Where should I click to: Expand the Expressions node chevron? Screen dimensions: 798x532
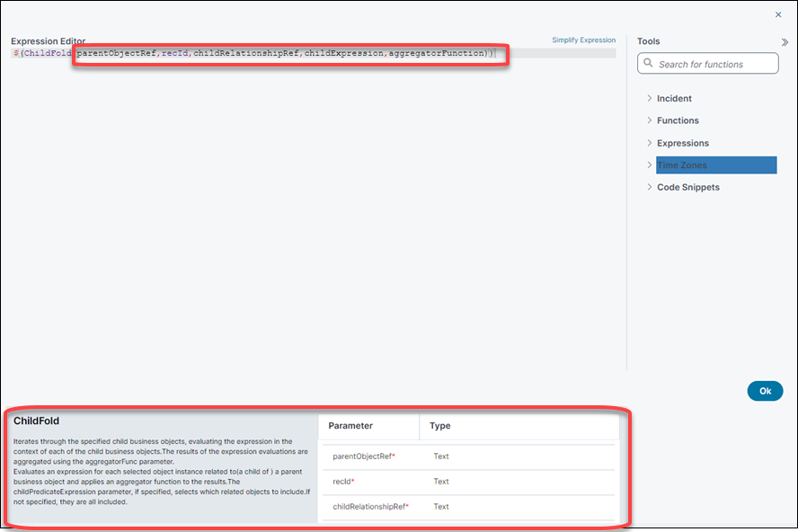pyautogui.click(x=649, y=143)
